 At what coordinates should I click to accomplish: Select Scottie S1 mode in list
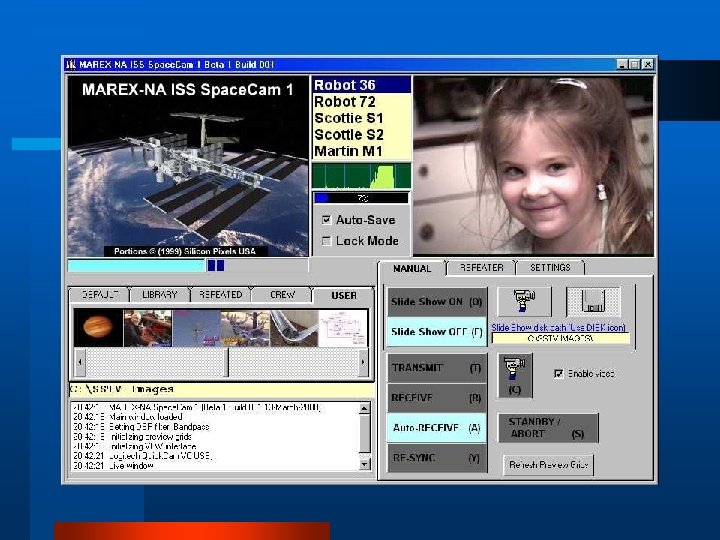[x=361, y=118]
